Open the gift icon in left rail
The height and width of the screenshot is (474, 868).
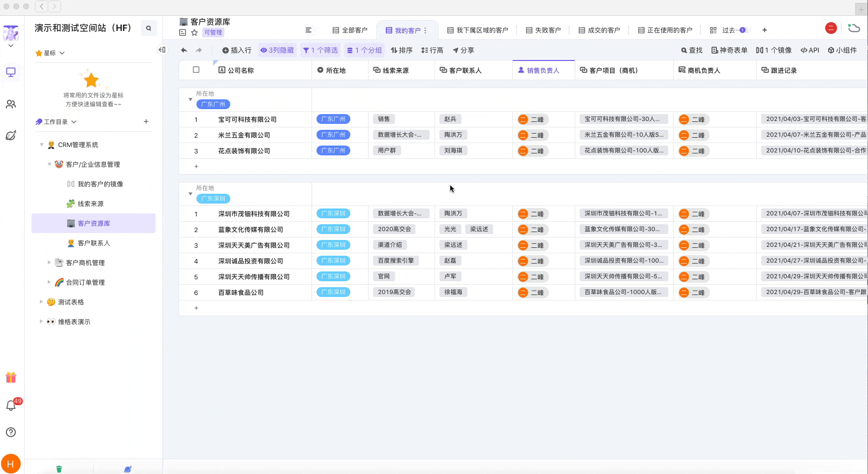coord(11,377)
